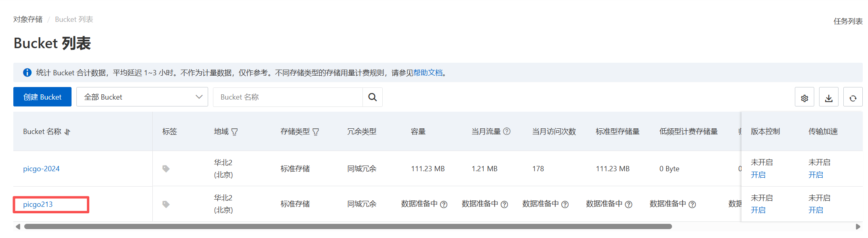Open the 帮助文档 link
The width and height of the screenshot is (868, 238).
pyautogui.click(x=428, y=73)
